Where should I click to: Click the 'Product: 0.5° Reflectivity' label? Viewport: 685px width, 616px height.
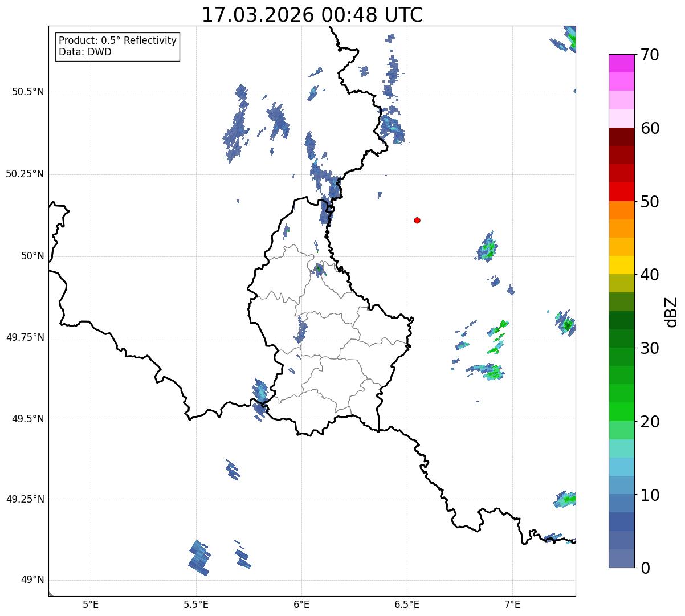[118, 41]
